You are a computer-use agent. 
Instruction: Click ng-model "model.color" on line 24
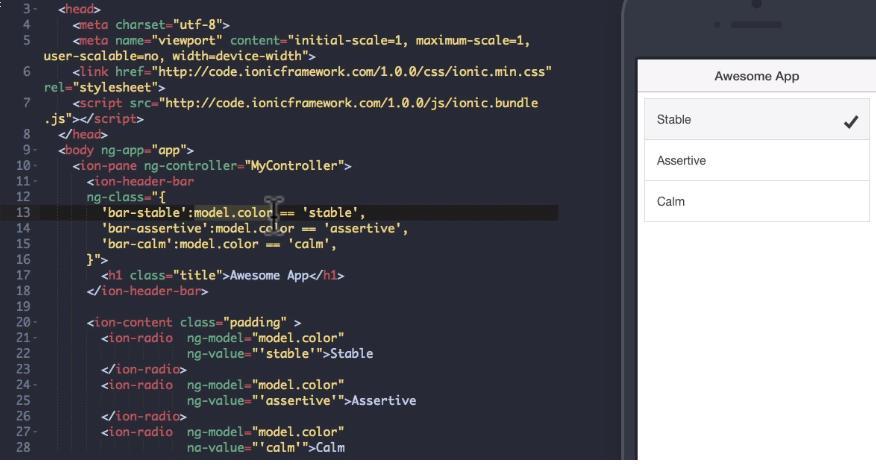pos(297,385)
